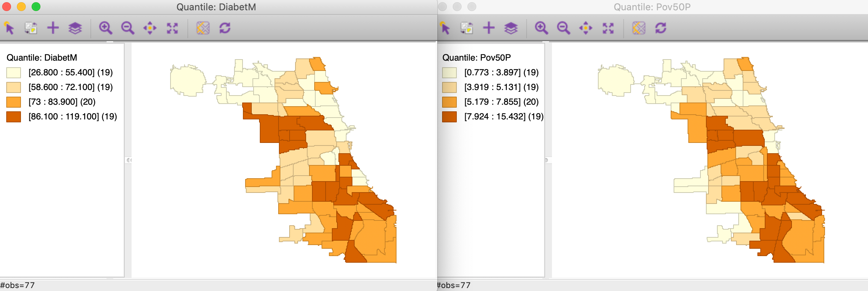Select legend label '[3.919 : 5.131] (19)'
Screen dimensions: 868x291
coord(502,87)
